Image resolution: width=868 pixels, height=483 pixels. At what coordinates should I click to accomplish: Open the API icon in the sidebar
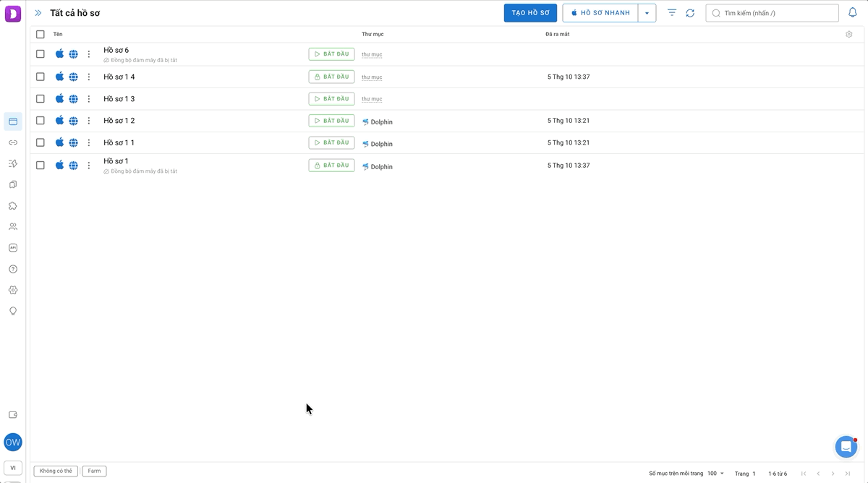tap(13, 247)
